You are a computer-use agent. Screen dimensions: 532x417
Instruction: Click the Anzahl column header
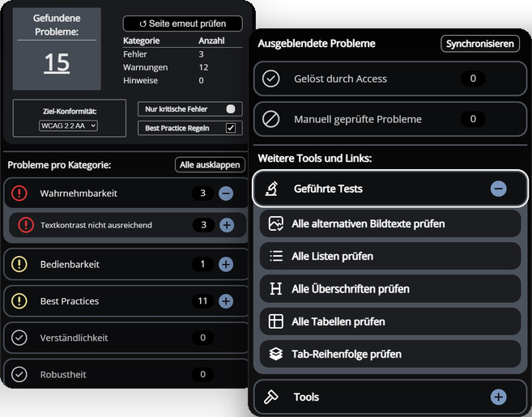(211, 40)
